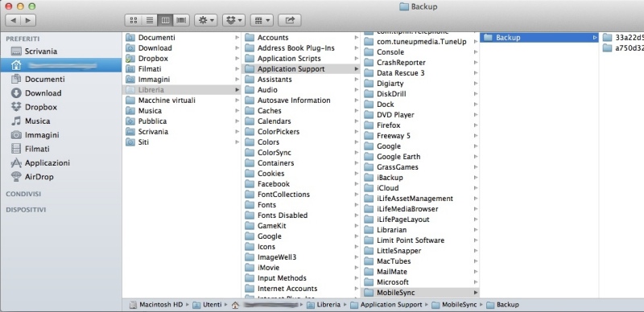Select the com.tuneupmedia.TuneUp folder

pyautogui.click(x=420, y=42)
